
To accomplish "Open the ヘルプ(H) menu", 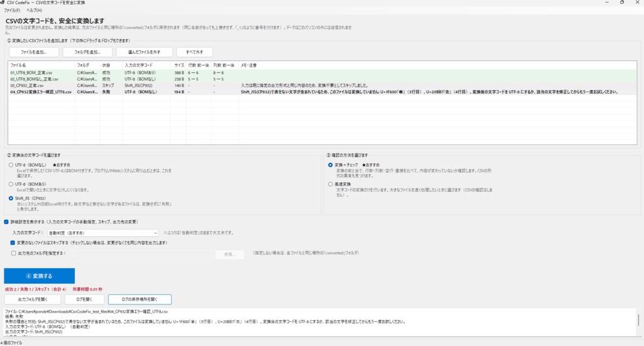I will tap(34, 10).
